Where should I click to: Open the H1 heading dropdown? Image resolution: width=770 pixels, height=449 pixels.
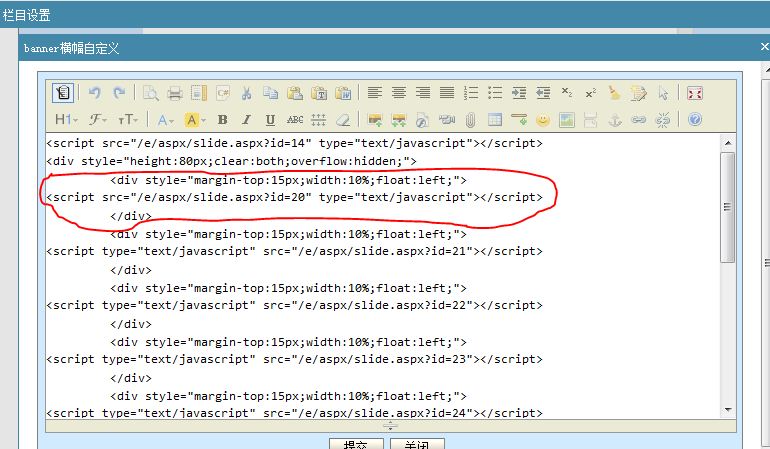point(66,119)
